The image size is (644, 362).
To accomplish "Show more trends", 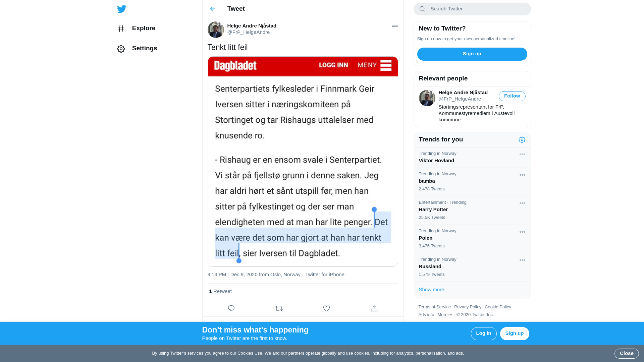I will click(x=431, y=290).
